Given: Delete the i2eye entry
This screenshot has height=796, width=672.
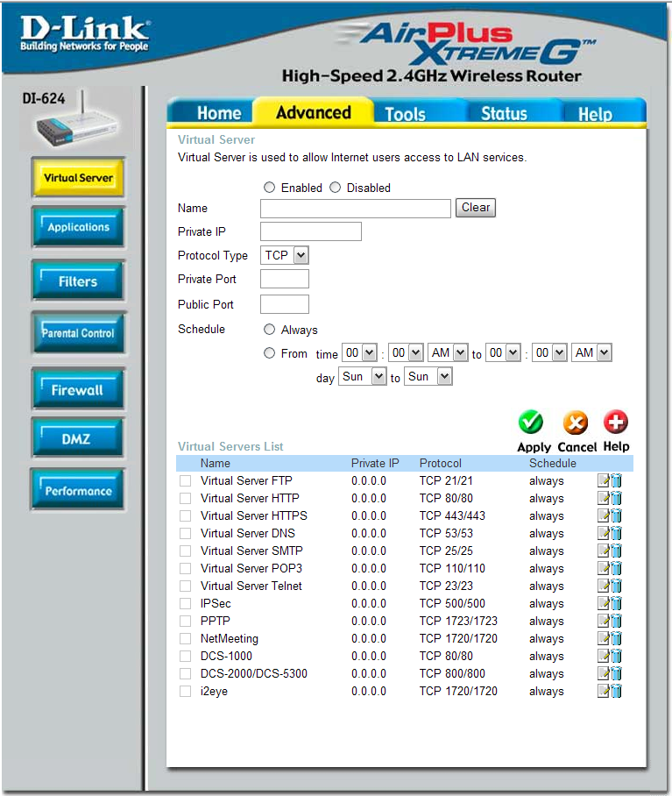Looking at the screenshot, I should pyautogui.click(x=616, y=691).
